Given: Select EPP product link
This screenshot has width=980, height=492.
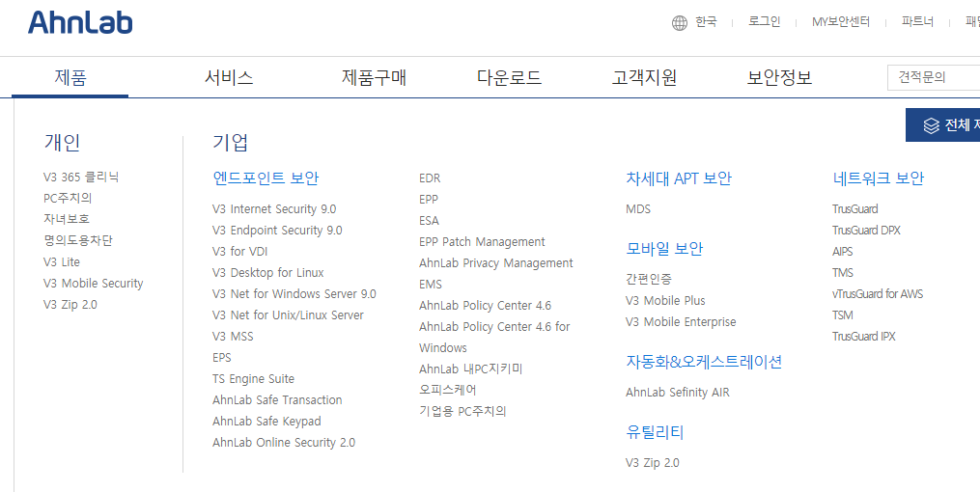Looking at the screenshot, I should pos(428,200).
